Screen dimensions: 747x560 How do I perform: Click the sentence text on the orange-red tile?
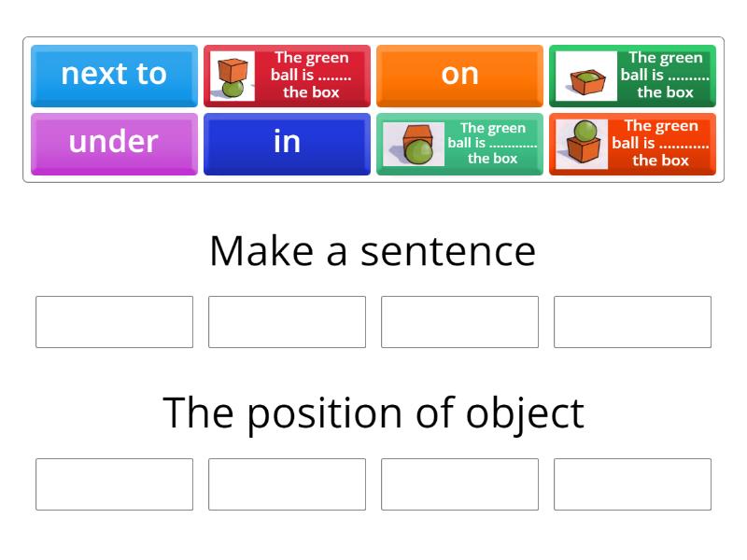tap(660, 143)
